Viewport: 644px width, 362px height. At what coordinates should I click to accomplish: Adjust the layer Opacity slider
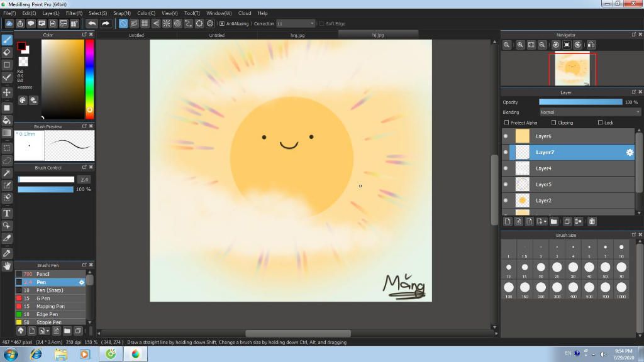[580, 102]
